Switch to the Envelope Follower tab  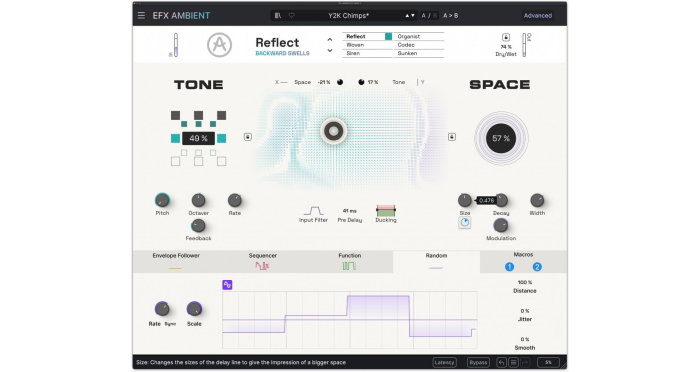point(176,262)
